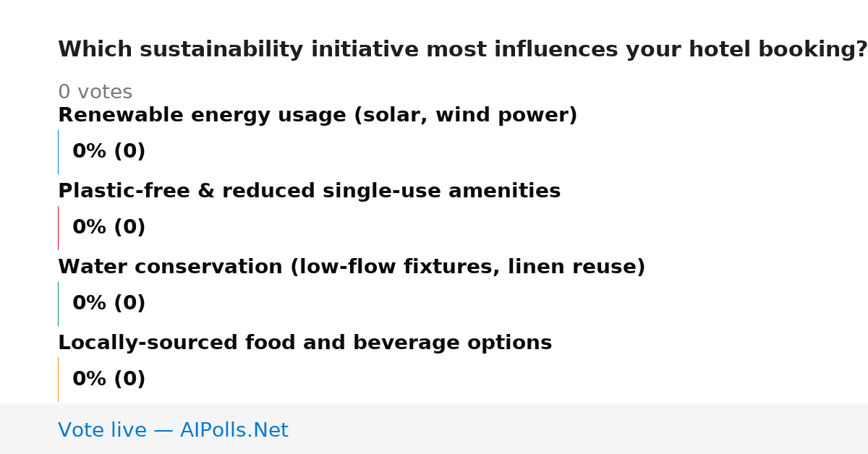Click the 0% (0) result for Water conservation
The height and width of the screenshot is (454, 868).
point(109,304)
